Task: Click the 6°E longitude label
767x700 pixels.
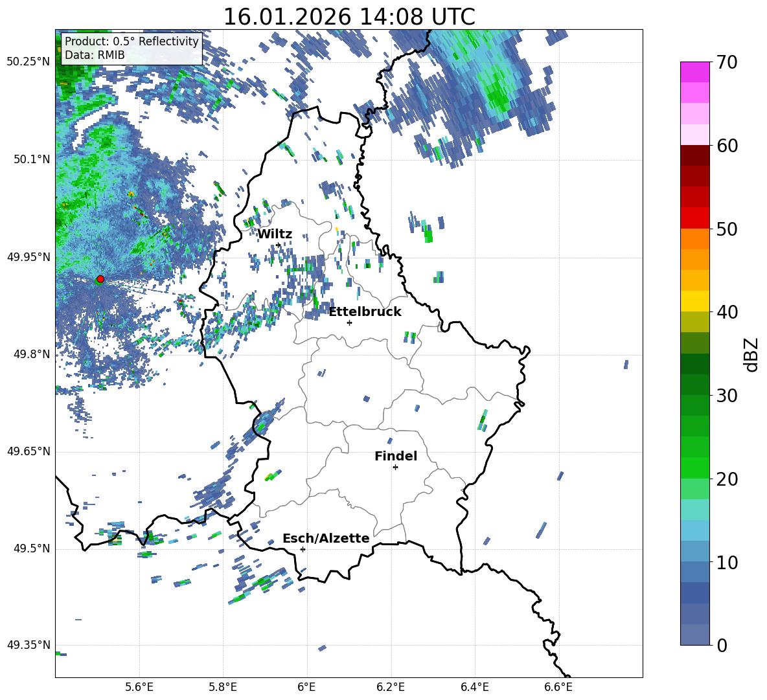Action: [306, 688]
